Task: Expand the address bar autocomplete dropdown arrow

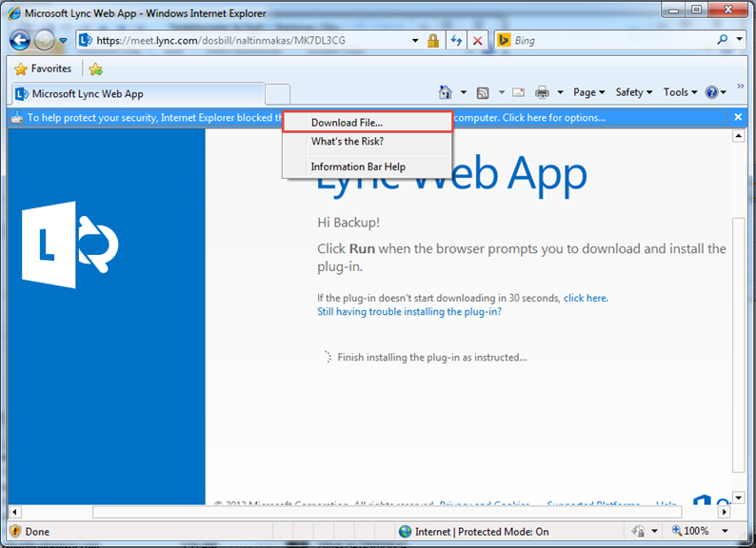Action: pyautogui.click(x=415, y=41)
